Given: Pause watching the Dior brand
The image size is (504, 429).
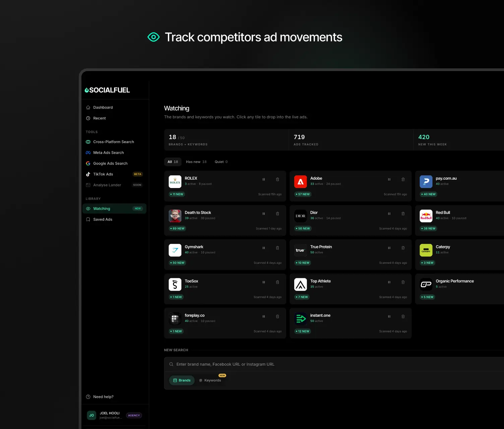Looking at the screenshot, I should click(389, 213).
